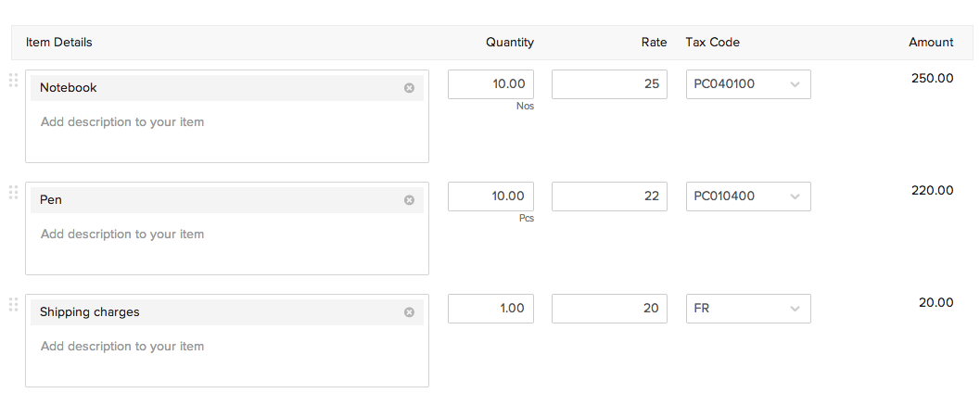Edit the Pen rate field showing 22
Screen dimensions: 980x393
click(x=609, y=196)
